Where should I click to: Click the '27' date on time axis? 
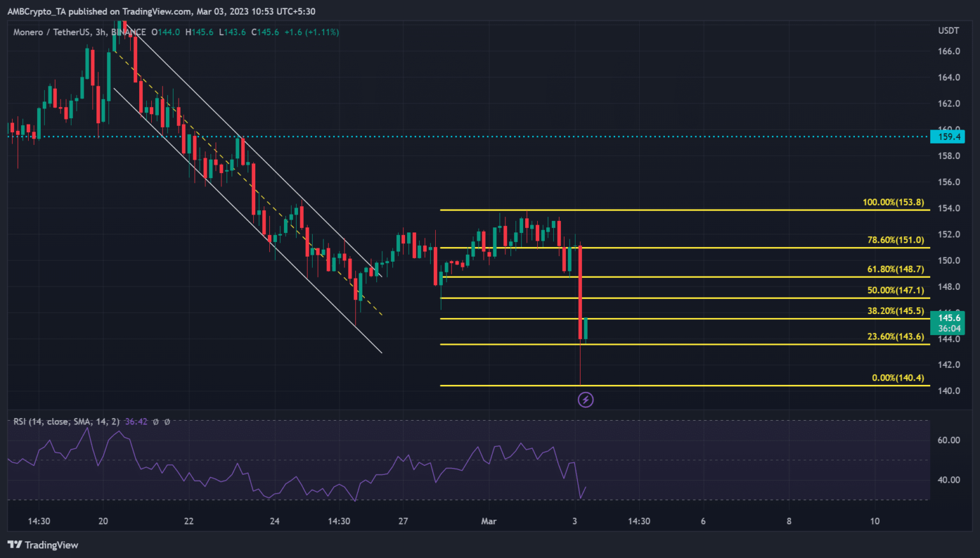403,521
